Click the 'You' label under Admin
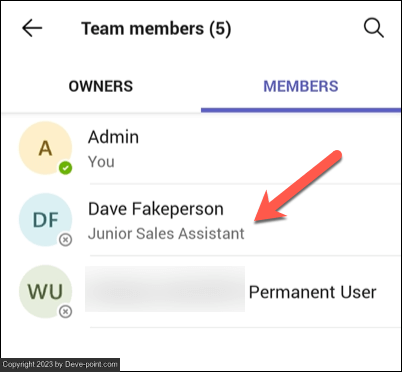Screen dimensions: 402x372 [101, 162]
